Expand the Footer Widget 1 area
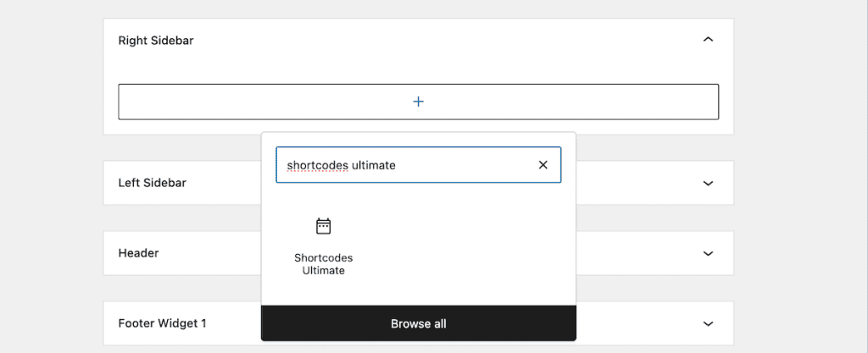The height and width of the screenshot is (353, 868). click(708, 323)
